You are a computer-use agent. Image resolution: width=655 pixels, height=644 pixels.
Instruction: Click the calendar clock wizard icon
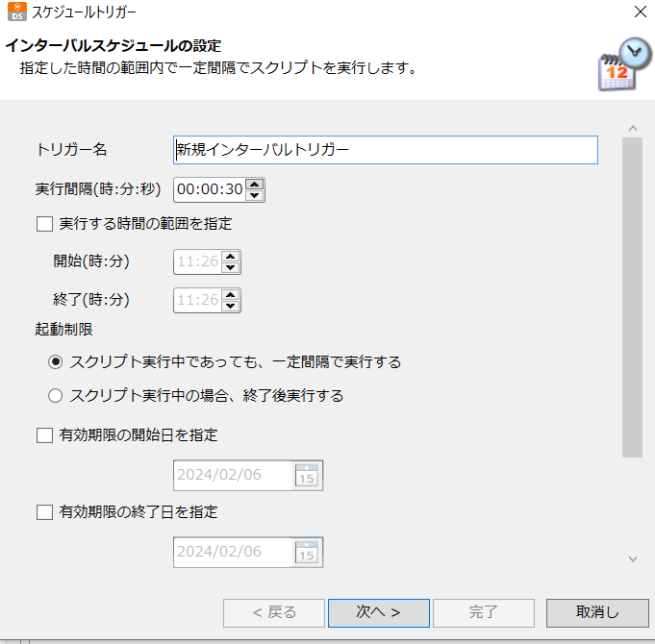(x=624, y=64)
